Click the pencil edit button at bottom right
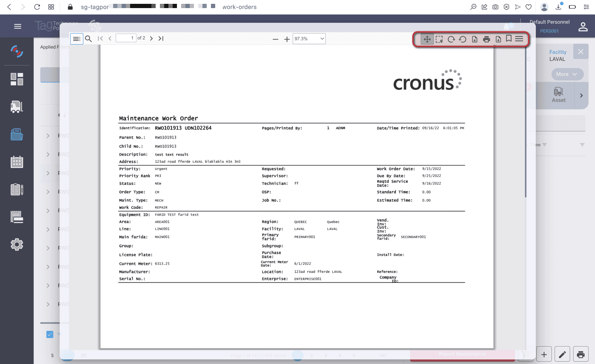The image size is (595, 364). click(x=562, y=354)
